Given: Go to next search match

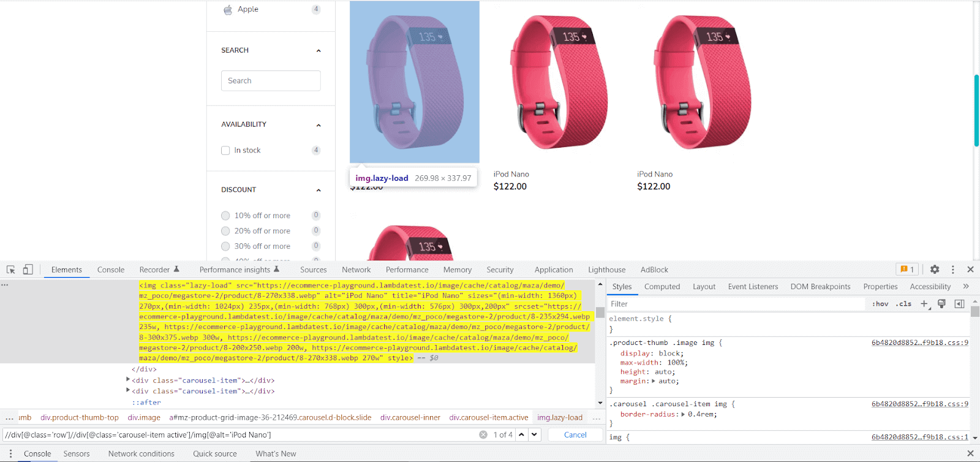Looking at the screenshot, I should coord(535,434).
